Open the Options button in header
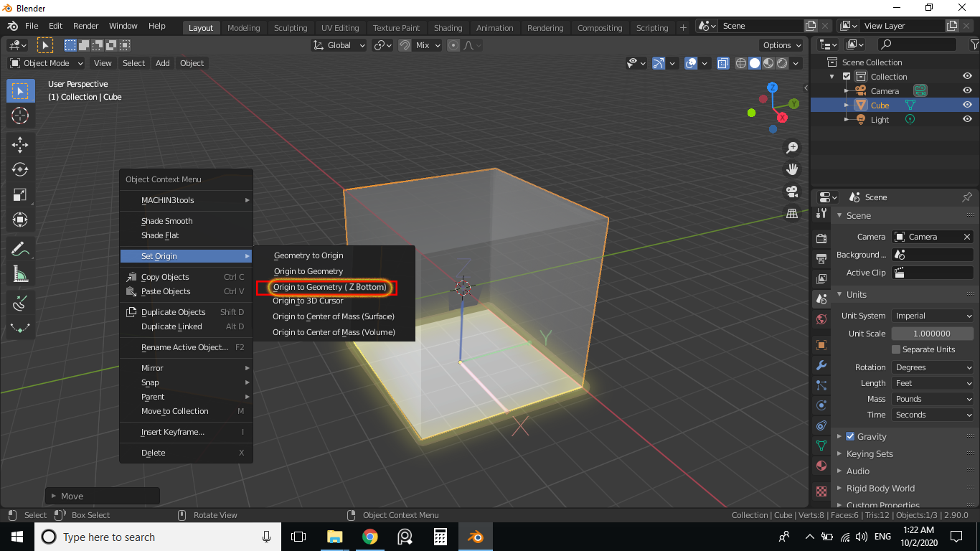The height and width of the screenshot is (551, 980). 782,45
